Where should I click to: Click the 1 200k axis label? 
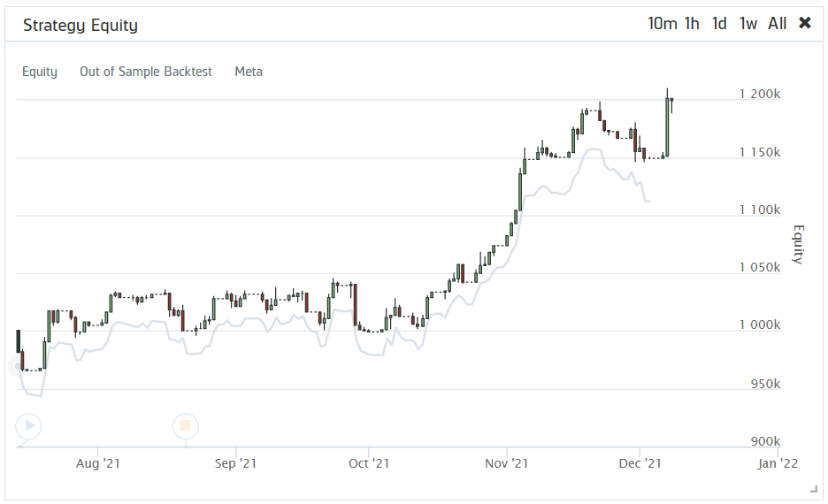(x=759, y=94)
